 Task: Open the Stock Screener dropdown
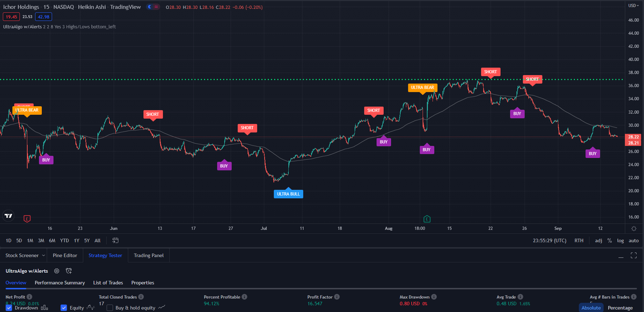pos(25,256)
